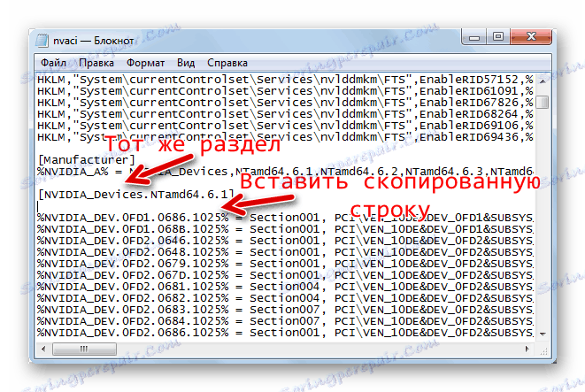Open the Справка menu
Screen dimensions: 585x392
227,63
